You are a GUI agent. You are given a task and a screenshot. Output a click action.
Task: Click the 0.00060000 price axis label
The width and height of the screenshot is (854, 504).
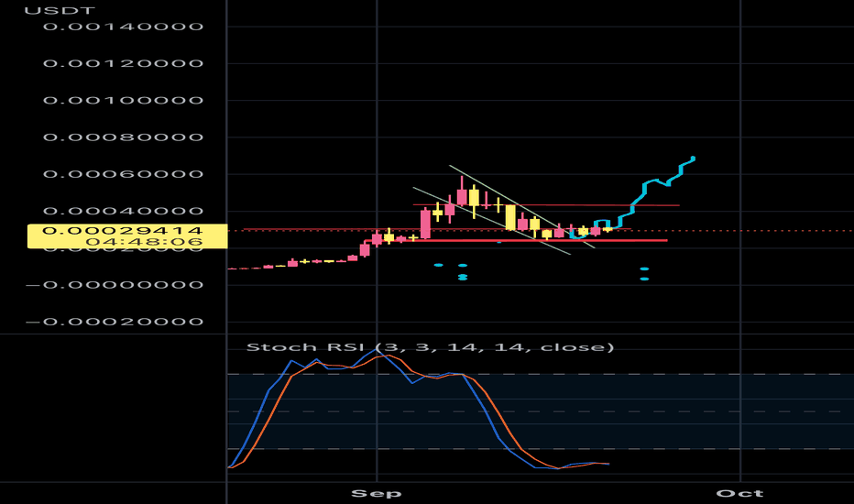pos(123,174)
